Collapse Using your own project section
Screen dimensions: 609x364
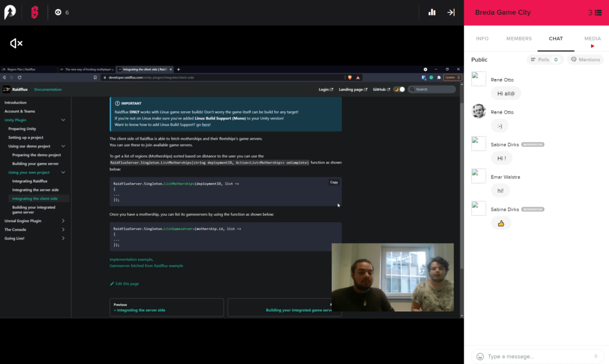tap(63, 172)
